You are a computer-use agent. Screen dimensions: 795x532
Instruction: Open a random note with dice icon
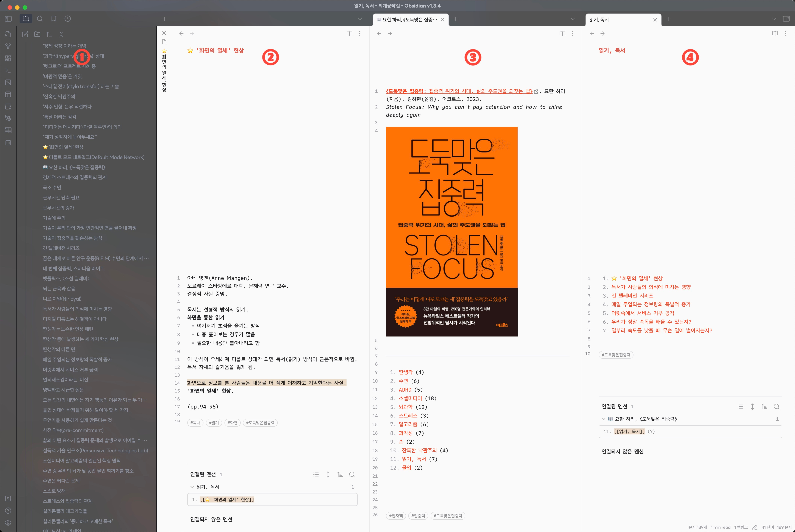(x=8, y=83)
